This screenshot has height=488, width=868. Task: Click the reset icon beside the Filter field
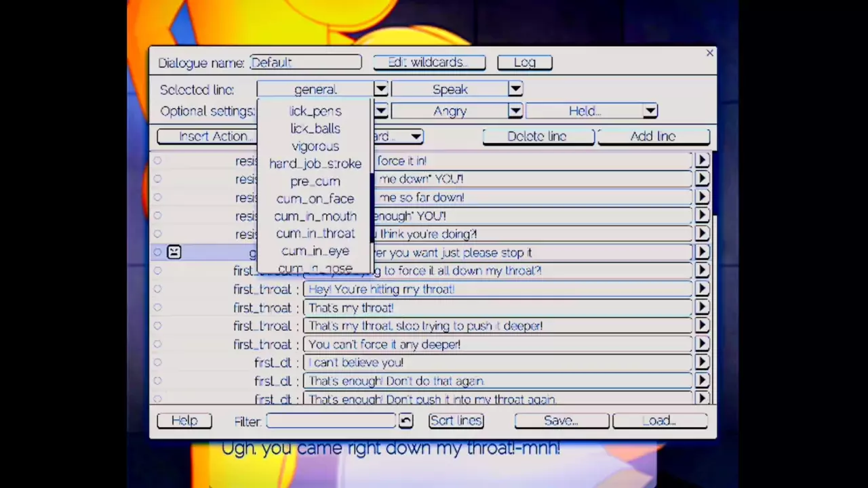(406, 421)
